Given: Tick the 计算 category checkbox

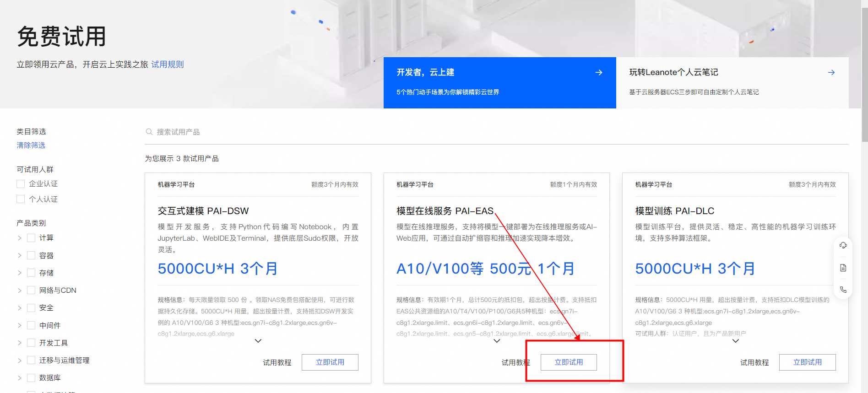Looking at the screenshot, I should click(31, 238).
